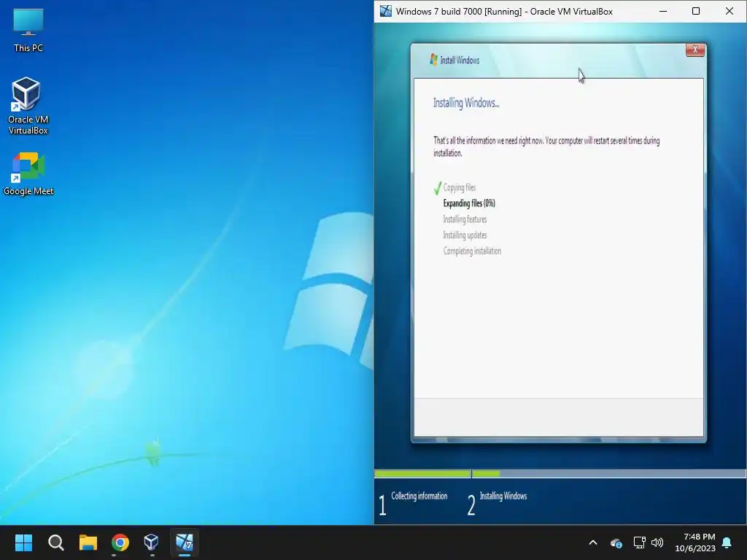Close the Install Windows dialog
This screenshot has height=560, width=747.
(695, 50)
